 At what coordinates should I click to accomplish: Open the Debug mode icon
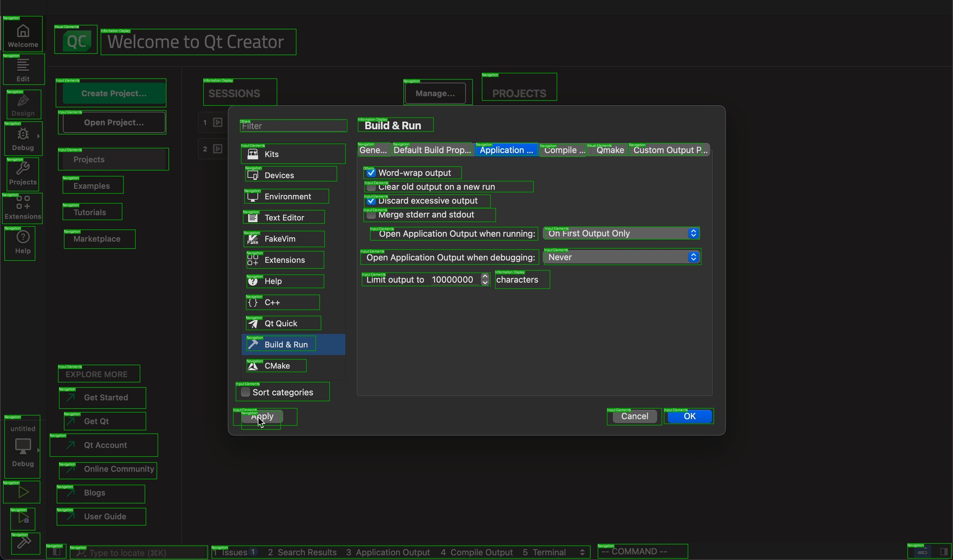click(x=23, y=139)
